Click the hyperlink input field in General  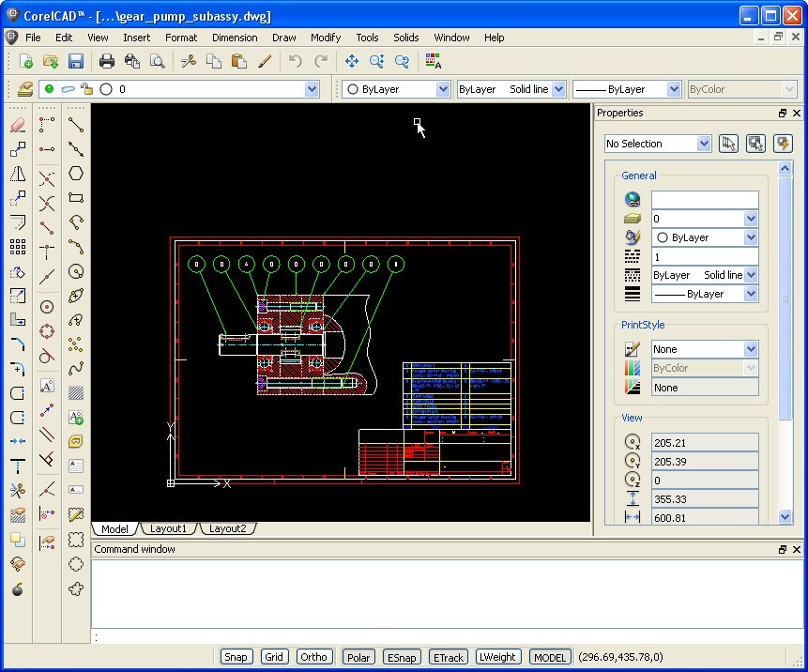point(705,199)
